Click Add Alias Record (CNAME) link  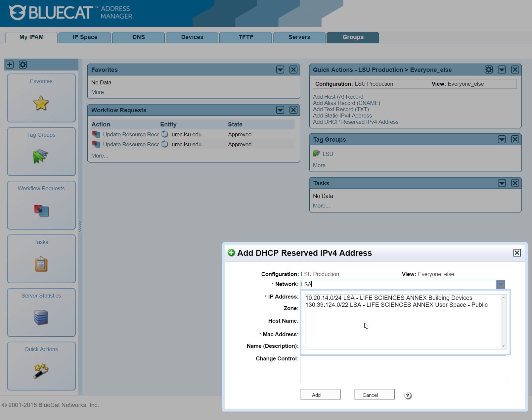pyautogui.click(x=347, y=103)
